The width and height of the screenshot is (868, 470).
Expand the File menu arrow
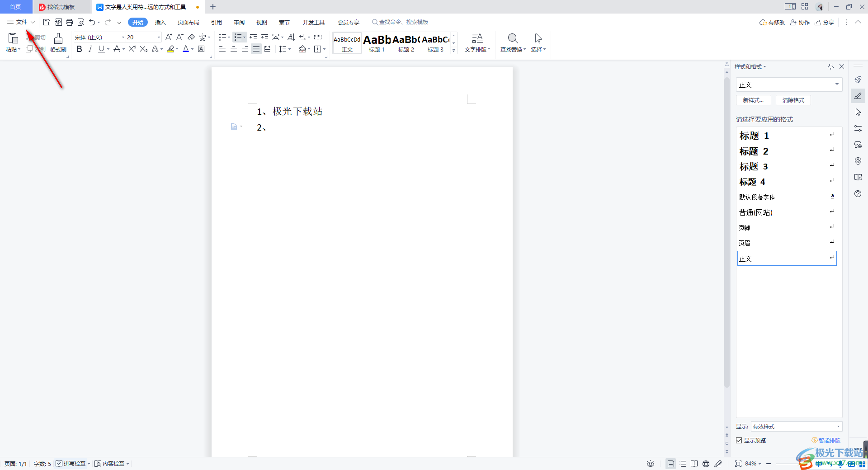click(x=33, y=22)
